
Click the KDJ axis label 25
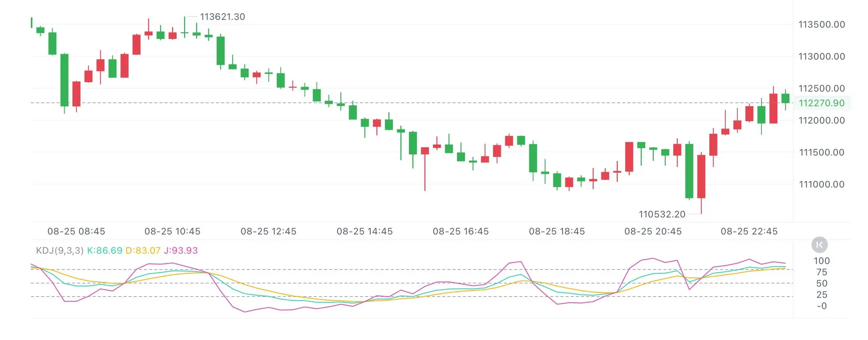pos(822,294)
